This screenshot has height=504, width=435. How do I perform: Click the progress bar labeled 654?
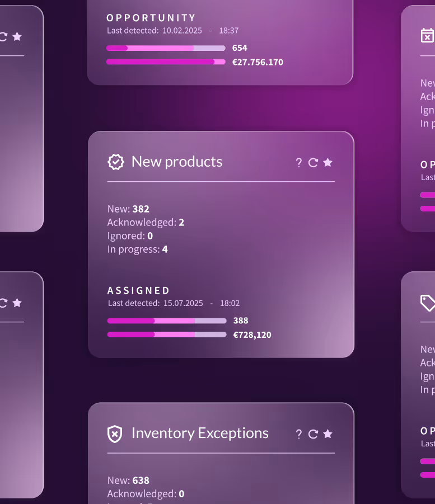pos(166,48)
